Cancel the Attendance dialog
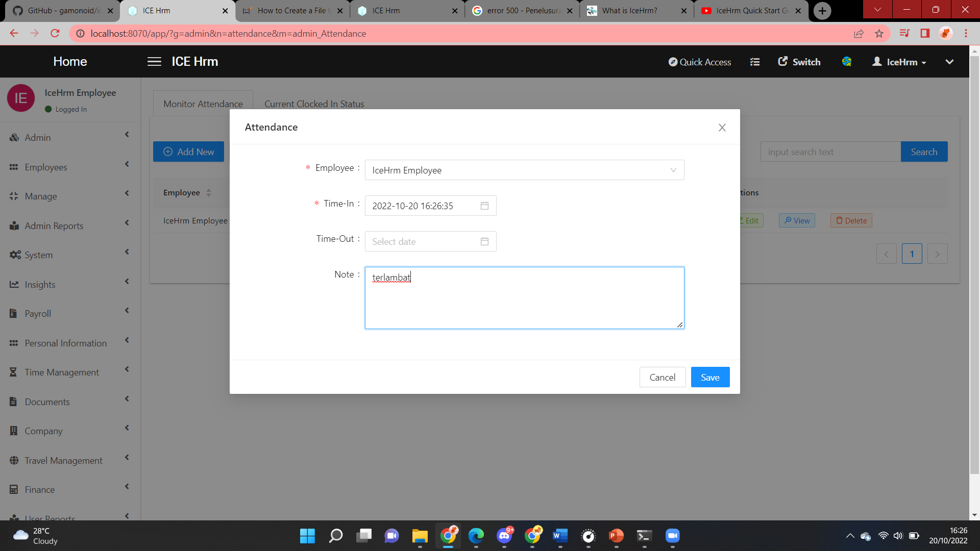The height and width of the screenshot is (551, 980). coord(662,378)
